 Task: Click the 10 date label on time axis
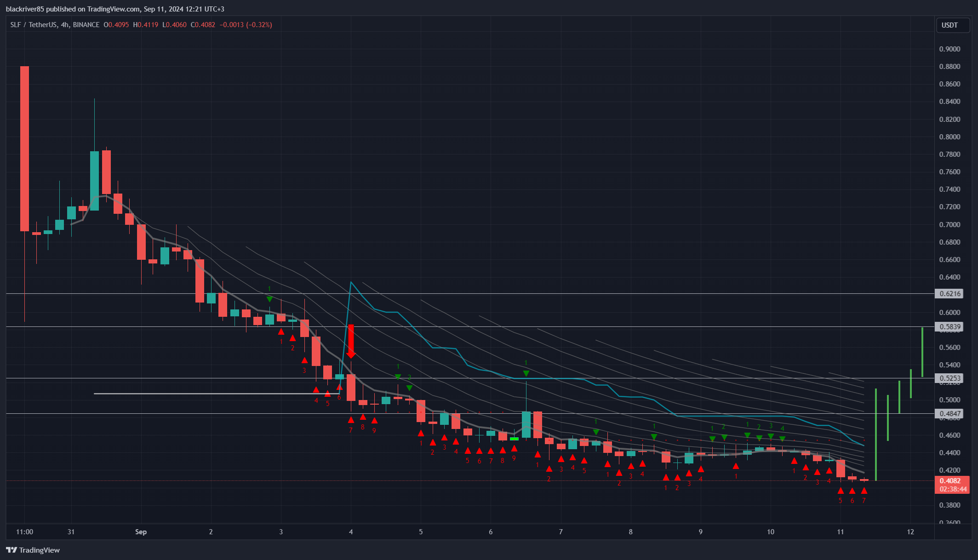point(771,532)
